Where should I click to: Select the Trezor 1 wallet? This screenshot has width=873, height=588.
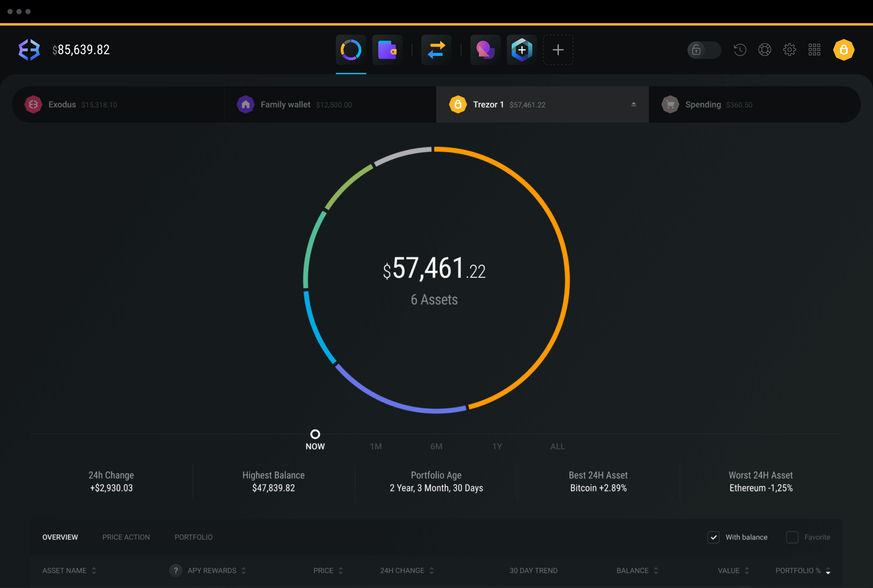541,104
